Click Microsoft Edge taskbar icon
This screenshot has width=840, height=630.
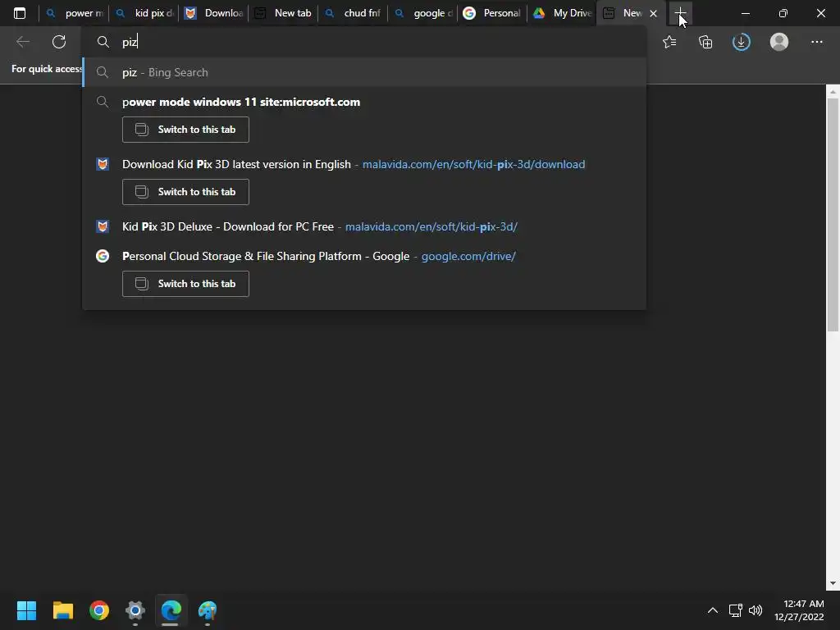(x=171, y=610)
